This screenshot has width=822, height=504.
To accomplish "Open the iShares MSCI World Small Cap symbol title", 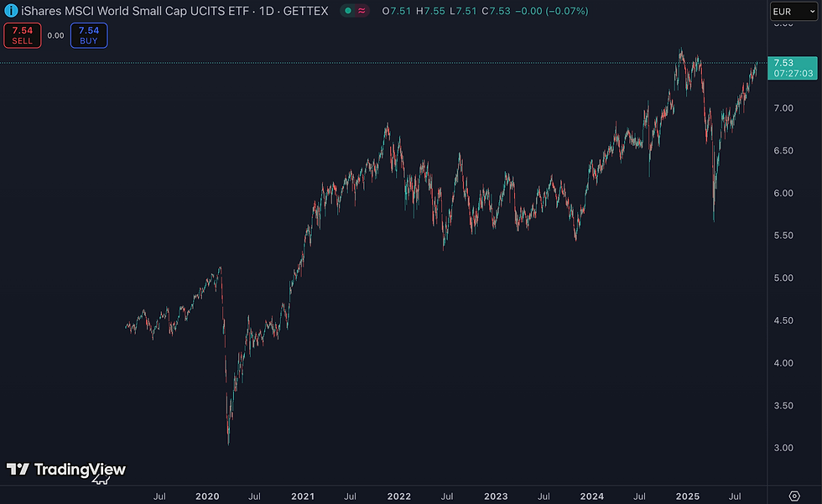I will tap(175, 11).
